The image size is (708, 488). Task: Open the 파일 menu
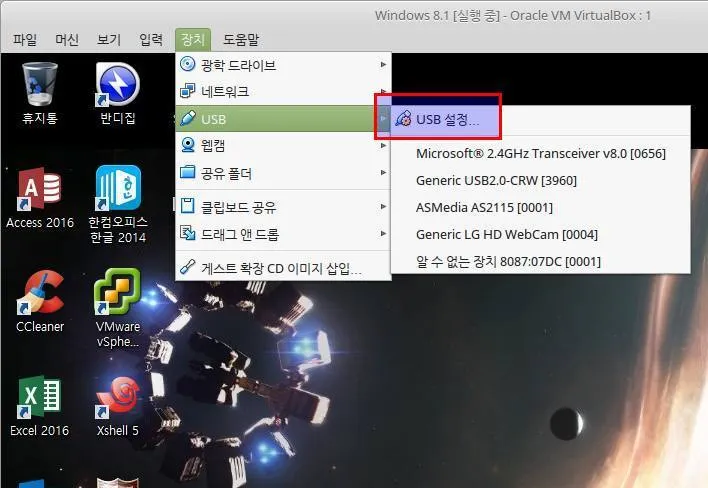[x=25, y=40]
